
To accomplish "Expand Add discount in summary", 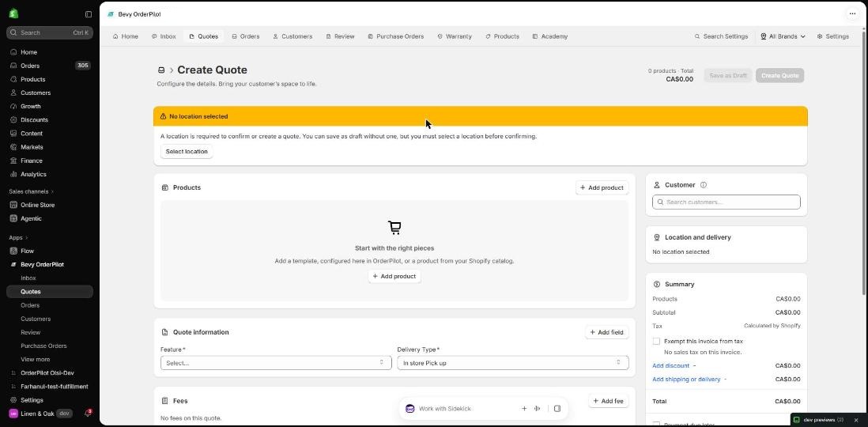I will 674,365.
